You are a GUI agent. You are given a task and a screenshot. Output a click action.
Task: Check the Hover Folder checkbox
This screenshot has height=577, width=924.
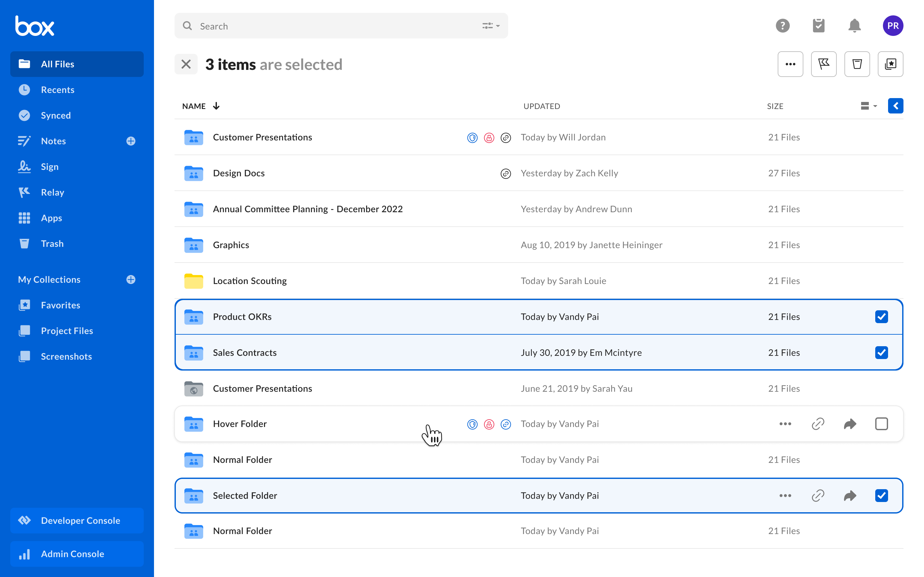pos(881,423)
